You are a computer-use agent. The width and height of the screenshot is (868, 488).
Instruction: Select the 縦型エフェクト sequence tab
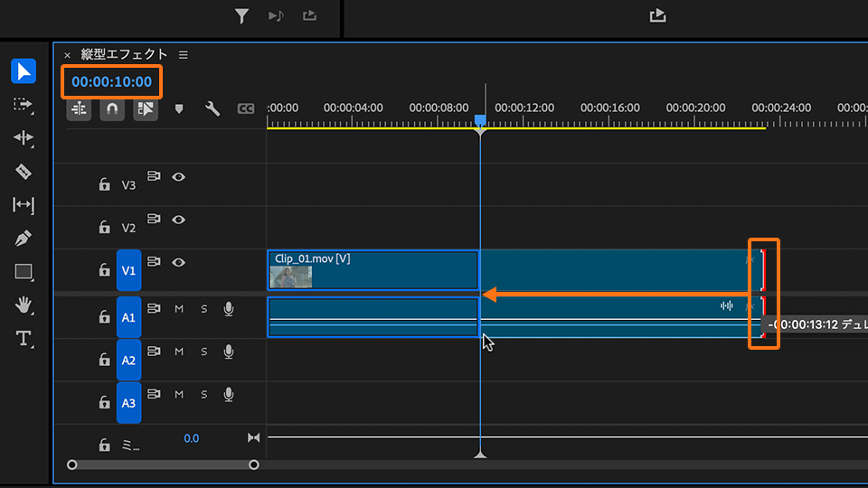pyautogui.click(x=125, y=55)
